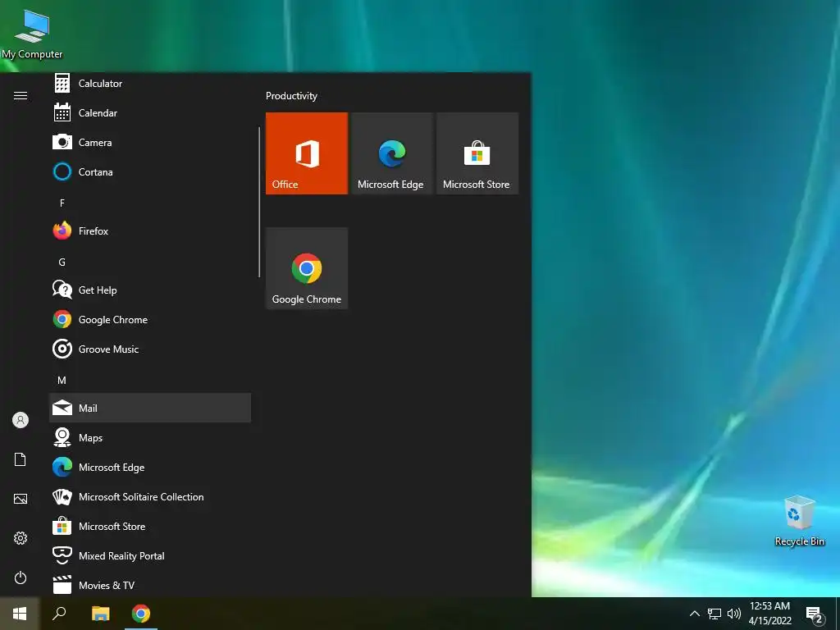
Task: Open Settings gear in Start sidebar
Action: 21,538
